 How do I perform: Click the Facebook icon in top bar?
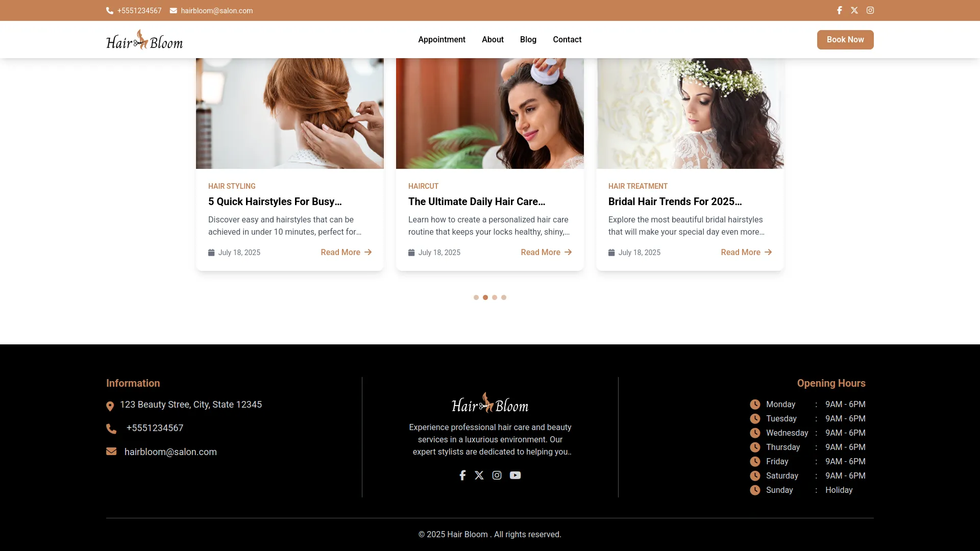coord(839,10)
